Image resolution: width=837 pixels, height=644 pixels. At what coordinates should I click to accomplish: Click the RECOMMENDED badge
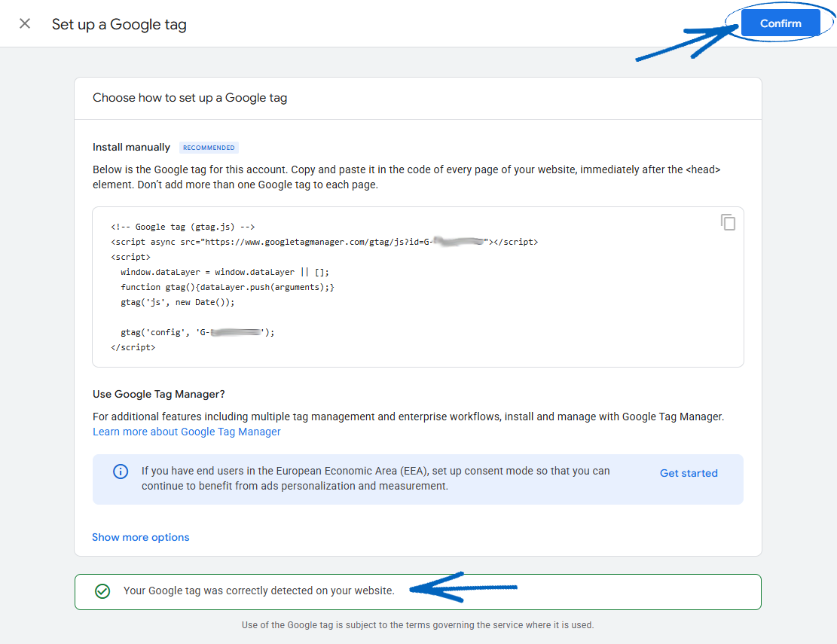point(209,148)
